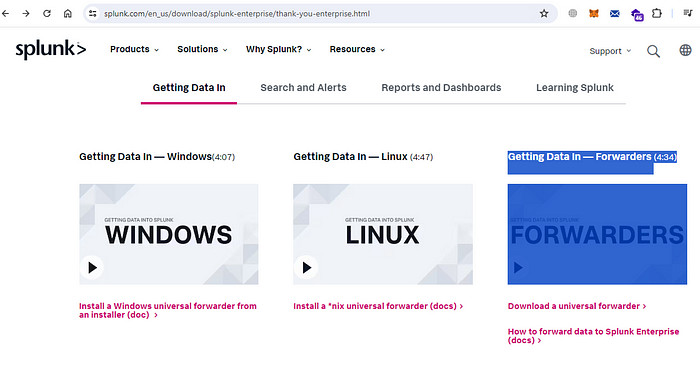Play the Forwarders video
The height and width of the screenshot is (374, 700).
click(x=518, y=267)
